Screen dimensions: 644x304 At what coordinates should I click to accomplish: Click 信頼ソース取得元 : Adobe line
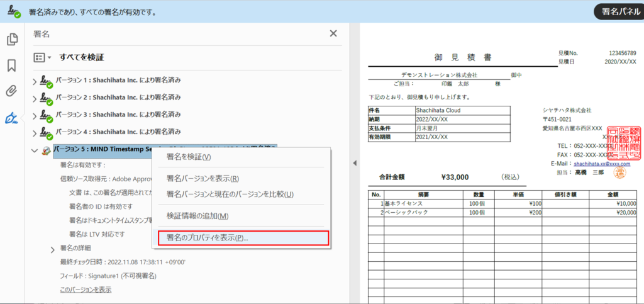tap(106, 179)
